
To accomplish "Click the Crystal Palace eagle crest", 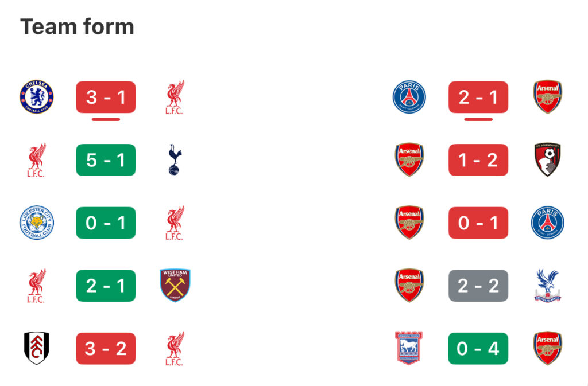I will (547, 285).
